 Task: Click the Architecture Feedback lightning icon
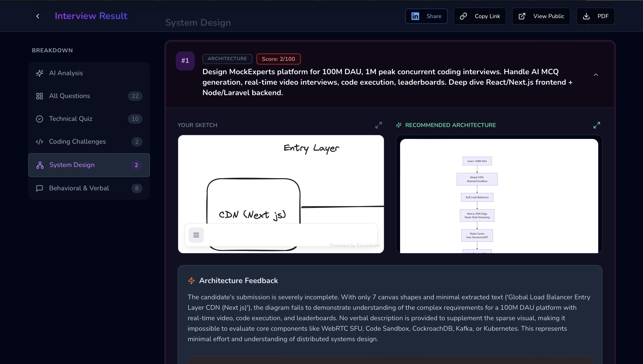(191, 281)
